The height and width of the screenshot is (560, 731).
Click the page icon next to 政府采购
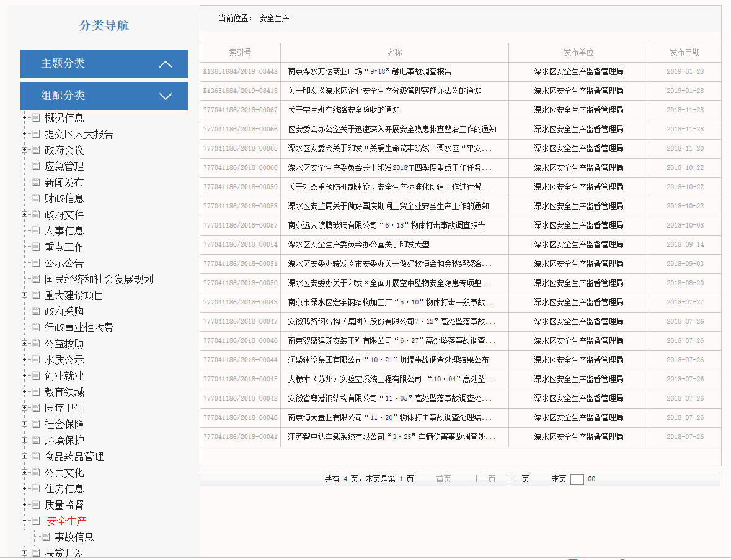click(x=36, y=311)
